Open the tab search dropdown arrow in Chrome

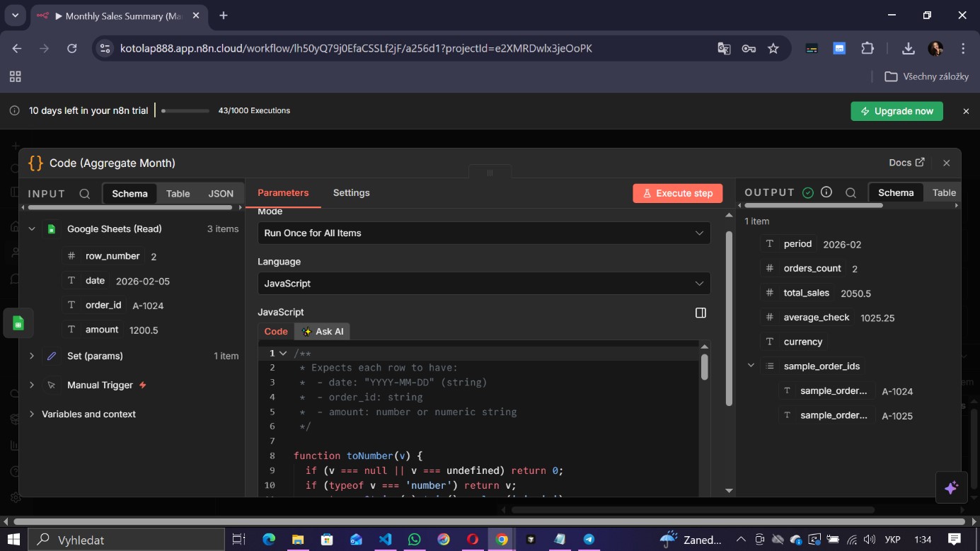click(x=15, y=16)
